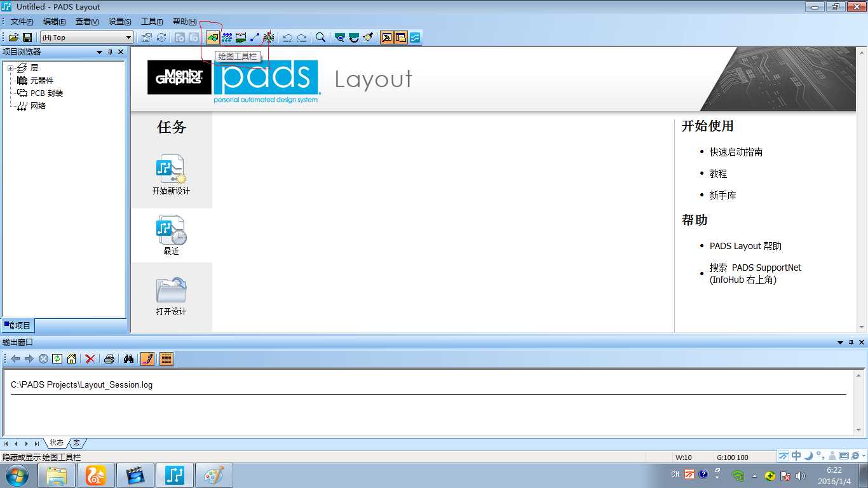Switch to the 宏 tab
868x488 pixels.
[x=77, y=443]
